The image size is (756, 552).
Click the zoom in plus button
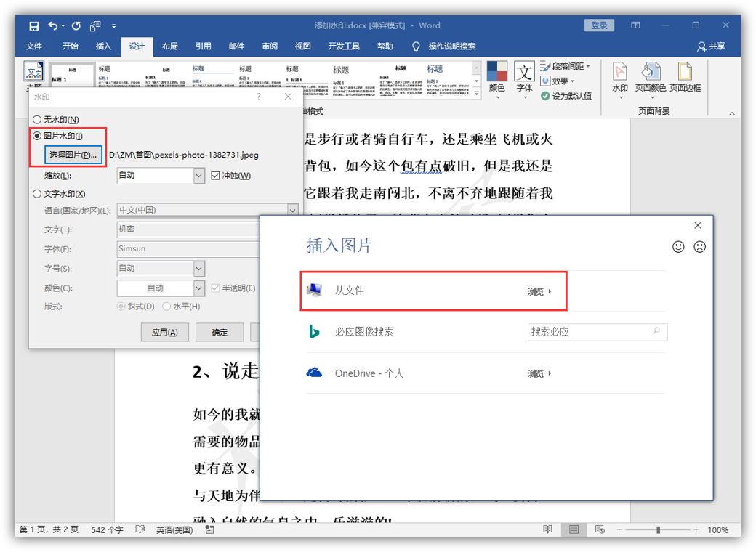696,529
